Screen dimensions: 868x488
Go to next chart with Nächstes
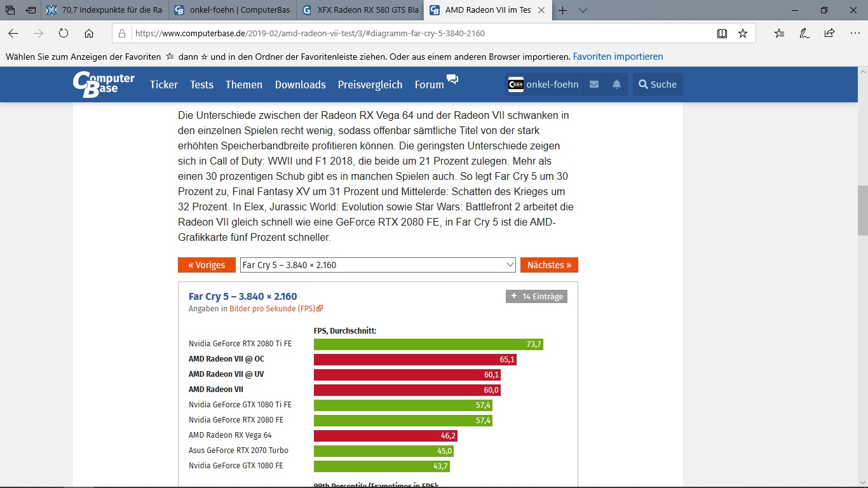tap(549, 265)
